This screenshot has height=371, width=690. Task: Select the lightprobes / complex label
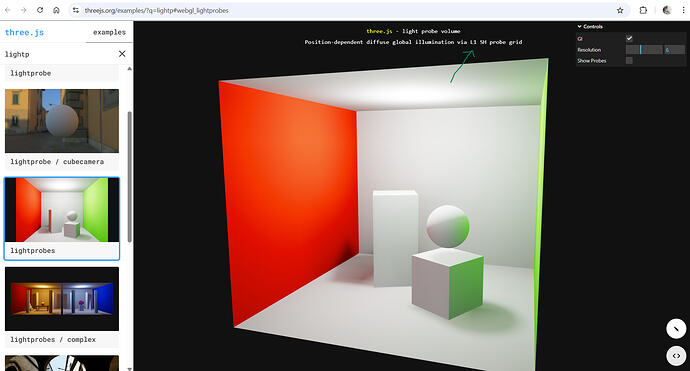tap(53, 339)
